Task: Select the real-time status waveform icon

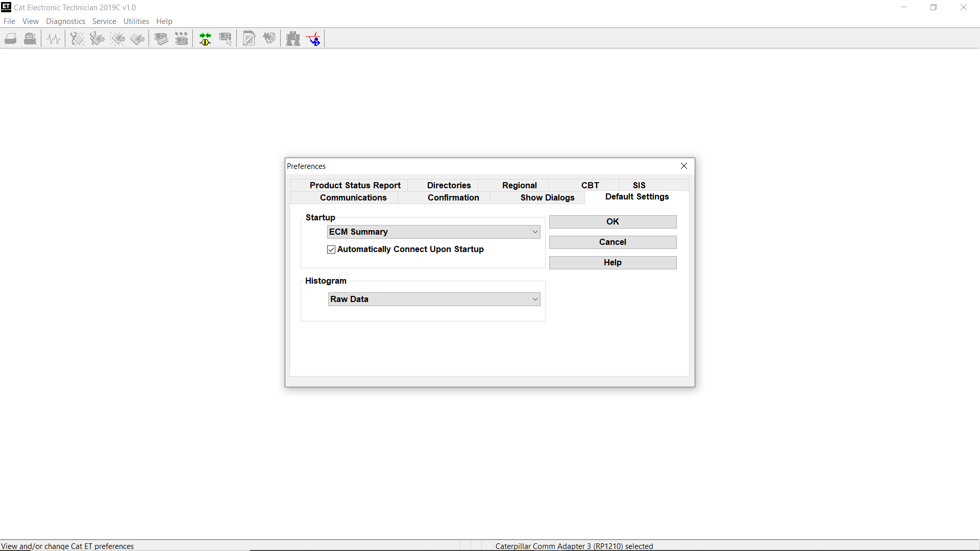Action: pos(53,38)
